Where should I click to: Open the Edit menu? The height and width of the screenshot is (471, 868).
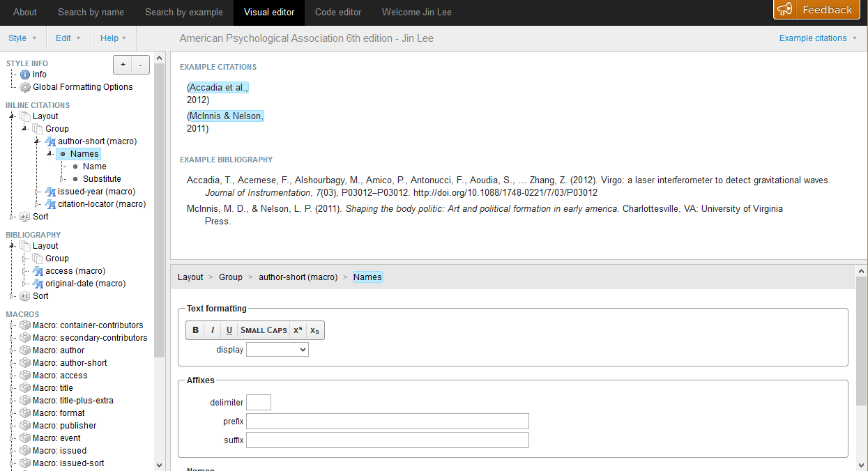pyautogui.click(x=68, y=38)
